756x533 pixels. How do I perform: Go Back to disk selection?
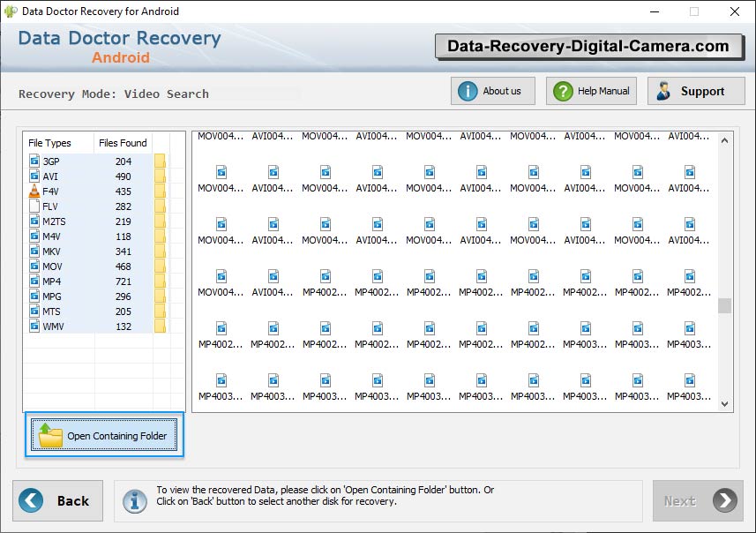pyautogui.click(x=58, y=500)
